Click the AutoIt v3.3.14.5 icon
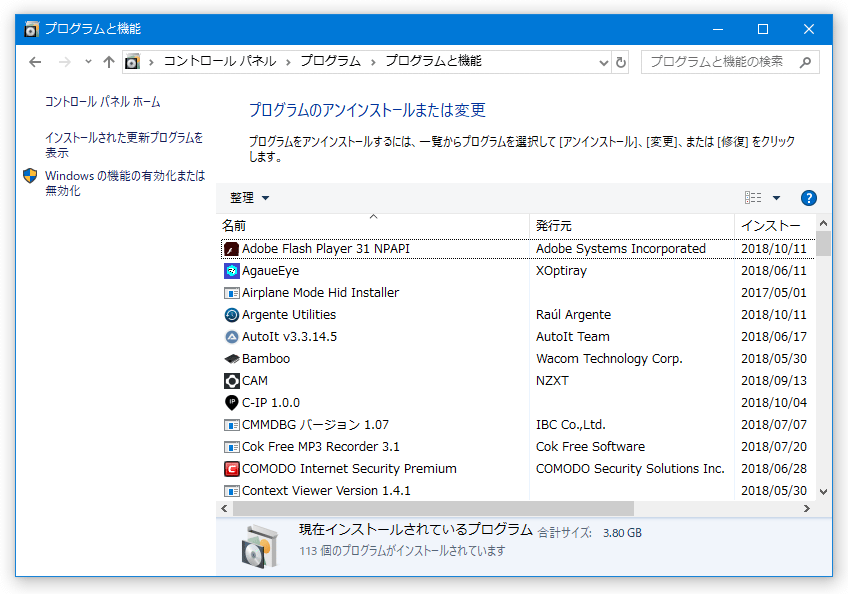The height and width of the screenshot is (594, 848). pyautogui.click(x=231, y=337)
